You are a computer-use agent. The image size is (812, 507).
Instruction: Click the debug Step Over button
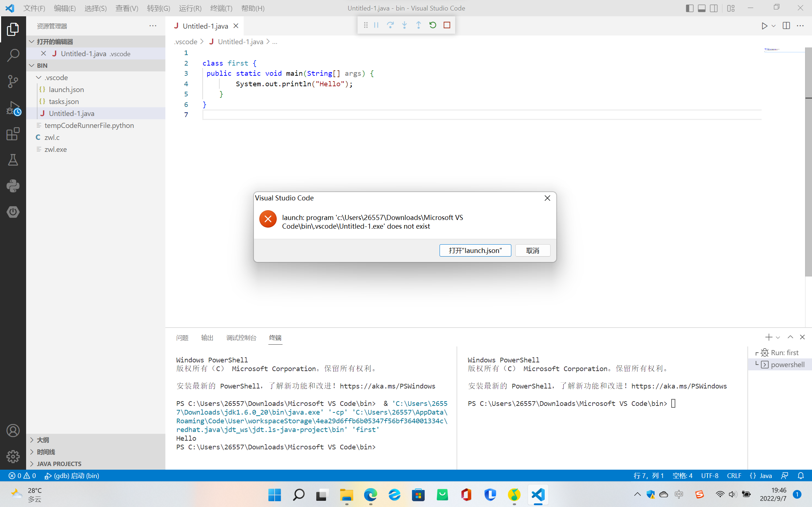(x=390, y=25)
